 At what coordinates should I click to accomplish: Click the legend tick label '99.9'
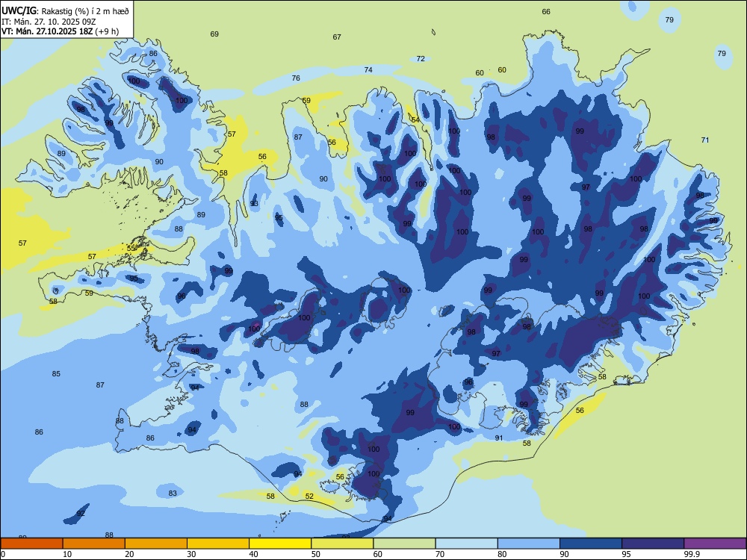click(x=692, y=554)
